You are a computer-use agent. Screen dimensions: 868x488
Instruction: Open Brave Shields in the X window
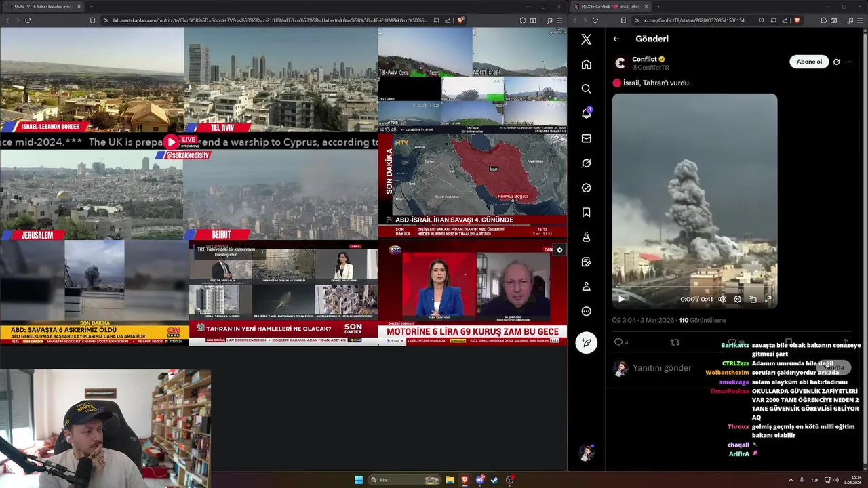coord(797,20)
